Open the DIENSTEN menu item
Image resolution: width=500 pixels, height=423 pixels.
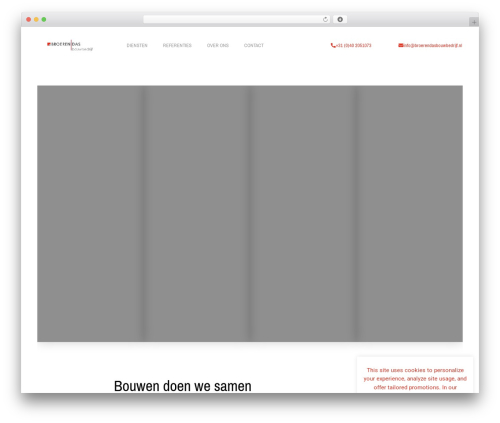(137, 45)
